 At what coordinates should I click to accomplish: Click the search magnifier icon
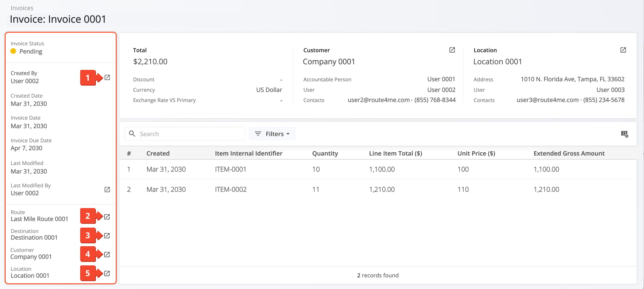(132, 134)
